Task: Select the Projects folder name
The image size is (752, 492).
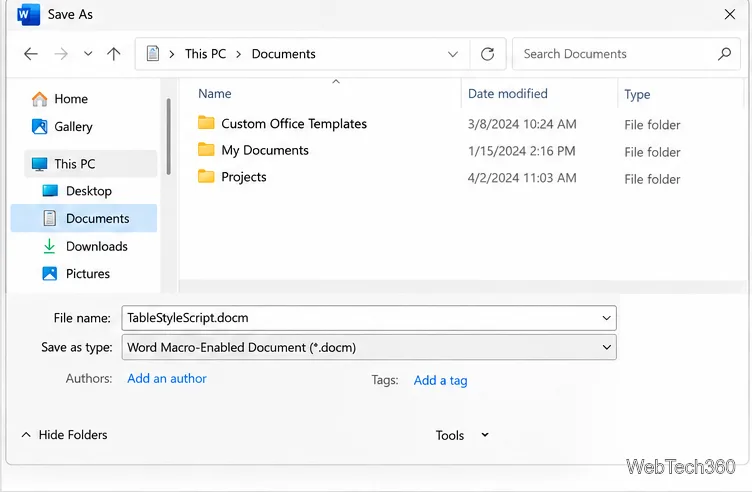Action: [x=244, y=177]
